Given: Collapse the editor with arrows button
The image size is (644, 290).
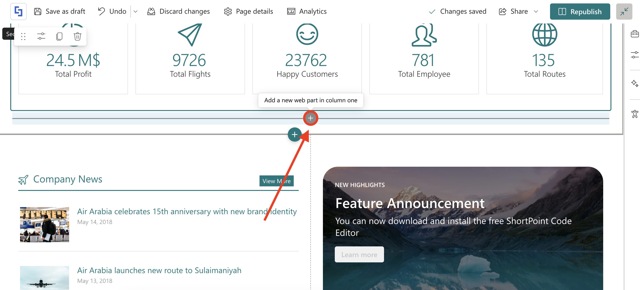Looking at the screenshot, I should click(x=624, y=11).
